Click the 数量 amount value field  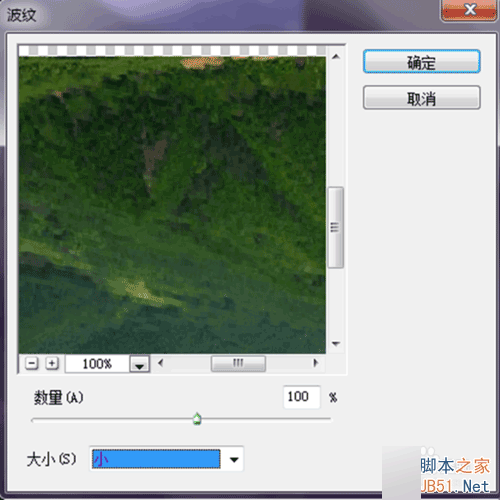click(x=302, y=397)
